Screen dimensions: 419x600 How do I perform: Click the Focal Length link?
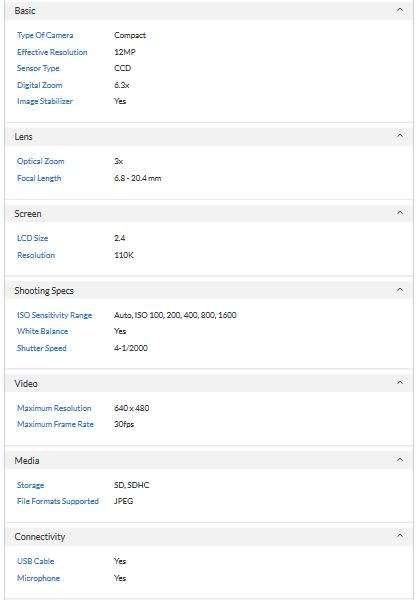point(39,178)
